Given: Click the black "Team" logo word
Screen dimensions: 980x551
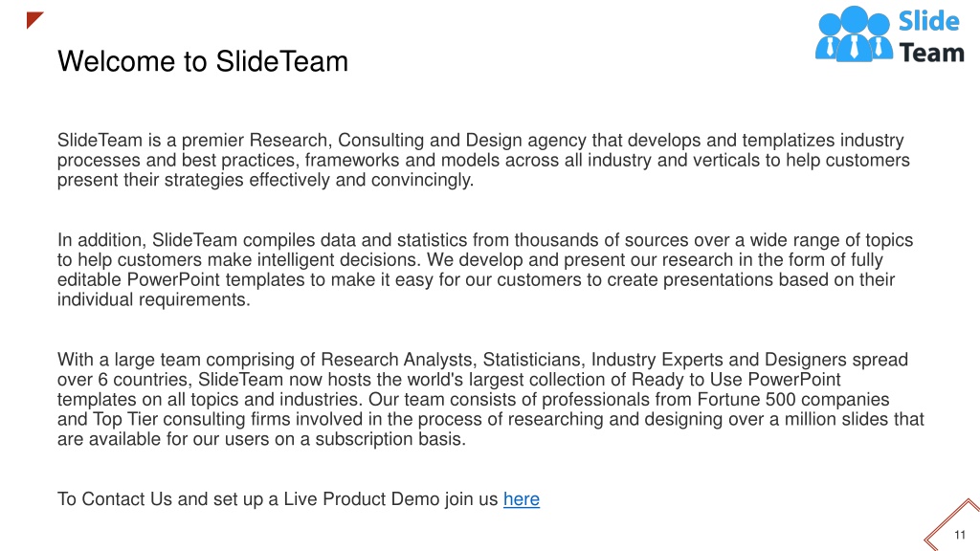Looking at the screenshot, I should 932,54.
